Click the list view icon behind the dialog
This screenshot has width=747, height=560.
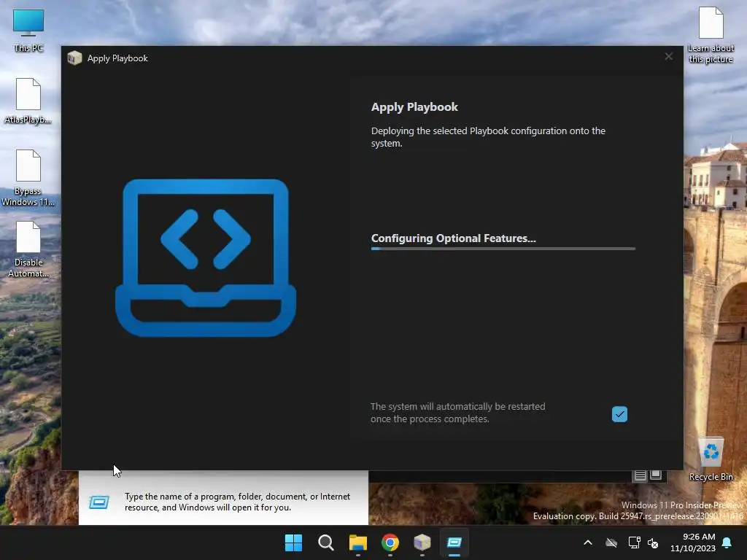(x=640, y=475)
